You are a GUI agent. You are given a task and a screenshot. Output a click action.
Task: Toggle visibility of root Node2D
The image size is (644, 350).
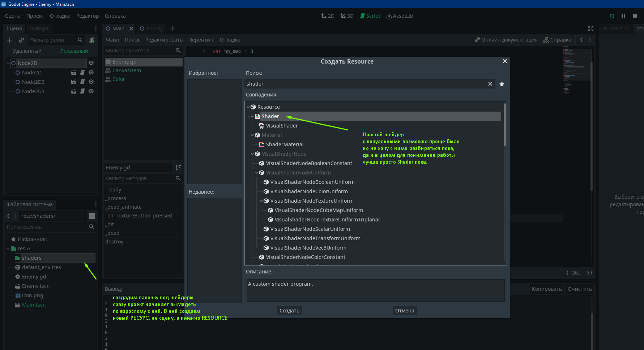[91, 63]
